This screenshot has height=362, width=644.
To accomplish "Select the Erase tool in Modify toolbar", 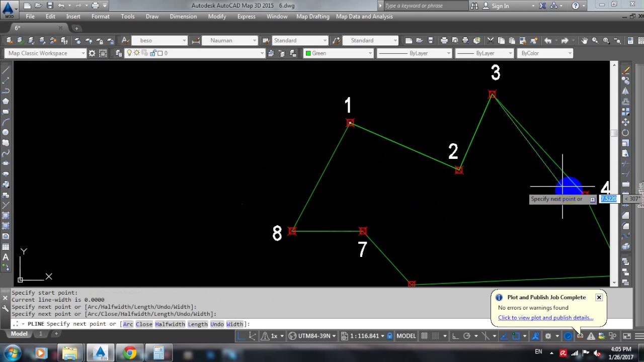I will coord(625,70).
